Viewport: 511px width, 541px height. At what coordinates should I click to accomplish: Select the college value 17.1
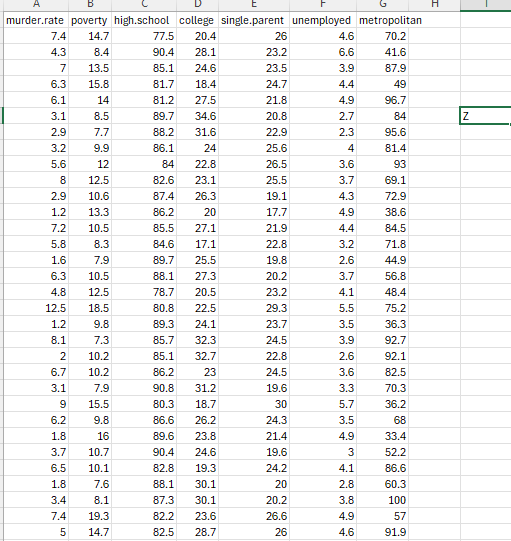pyautogui.click(x=197, y=244)
